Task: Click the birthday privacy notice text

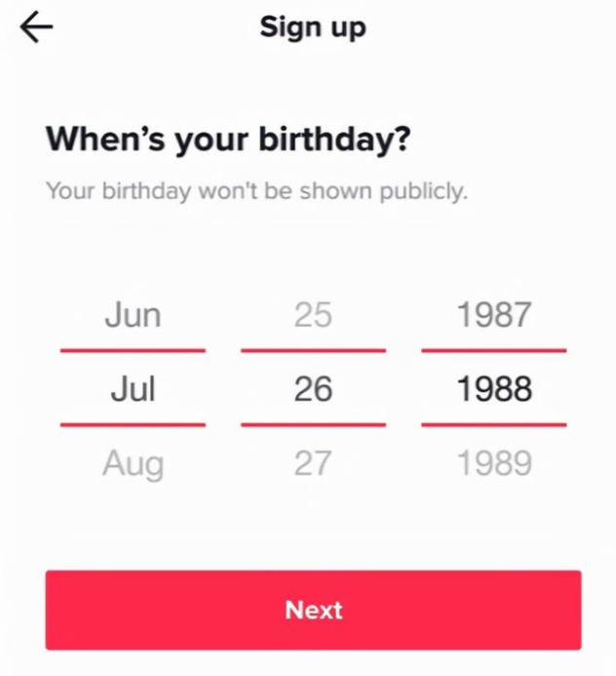Action: (x=256, y=190)
